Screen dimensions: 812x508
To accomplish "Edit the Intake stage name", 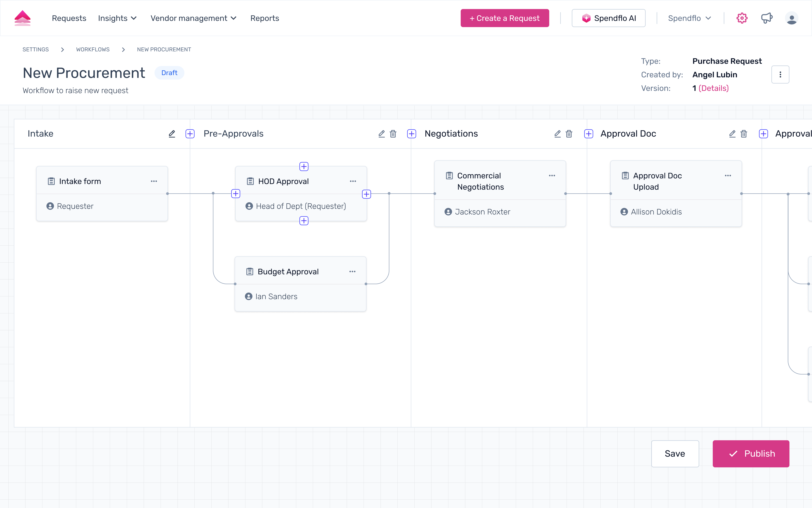I will pyautogui.click(x=172, y=134).
